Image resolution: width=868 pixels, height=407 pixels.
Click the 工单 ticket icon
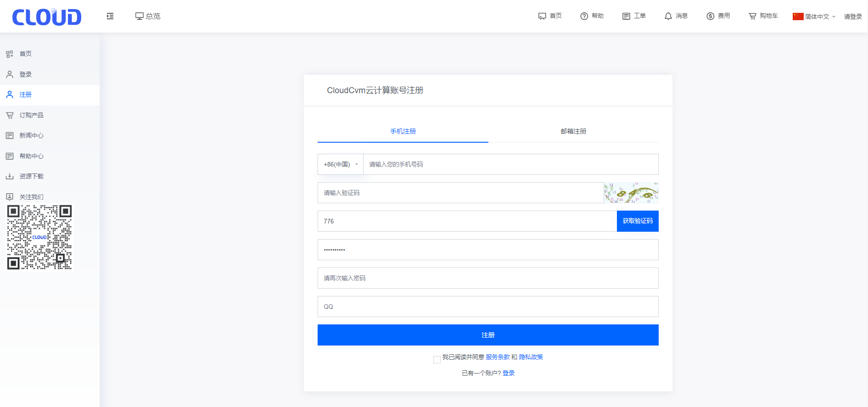pyautogui.click(x=626, y=16)
